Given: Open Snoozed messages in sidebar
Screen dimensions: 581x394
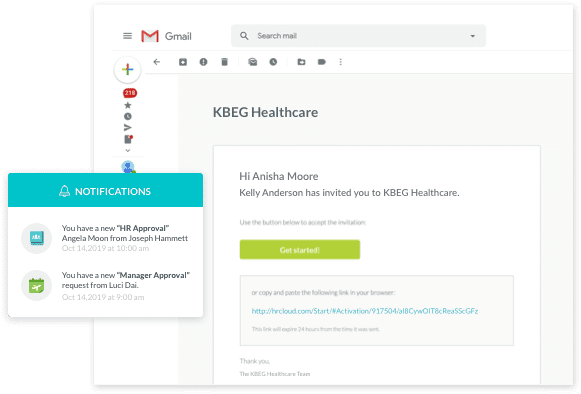Looking at the screenshot, I should tap(128, 116).
